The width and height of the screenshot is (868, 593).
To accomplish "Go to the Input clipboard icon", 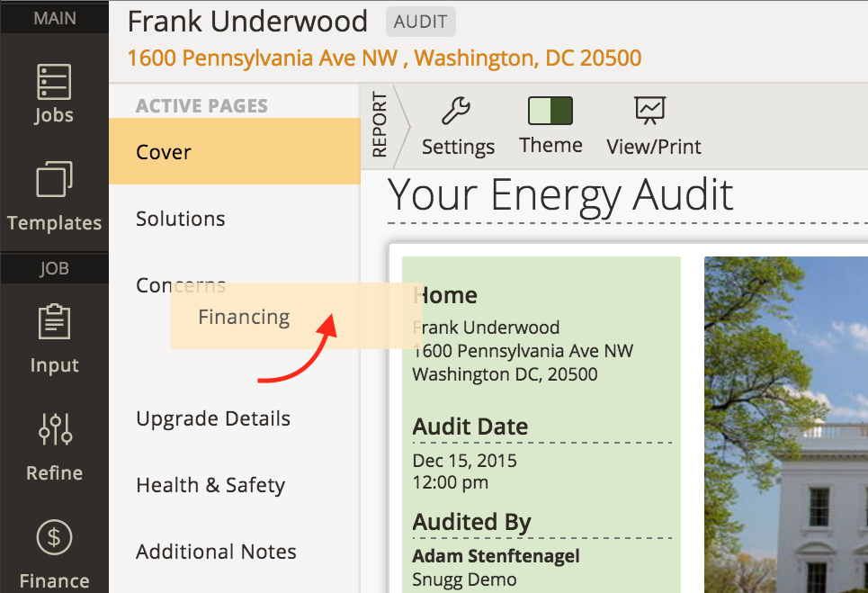I will click(54, 321).
